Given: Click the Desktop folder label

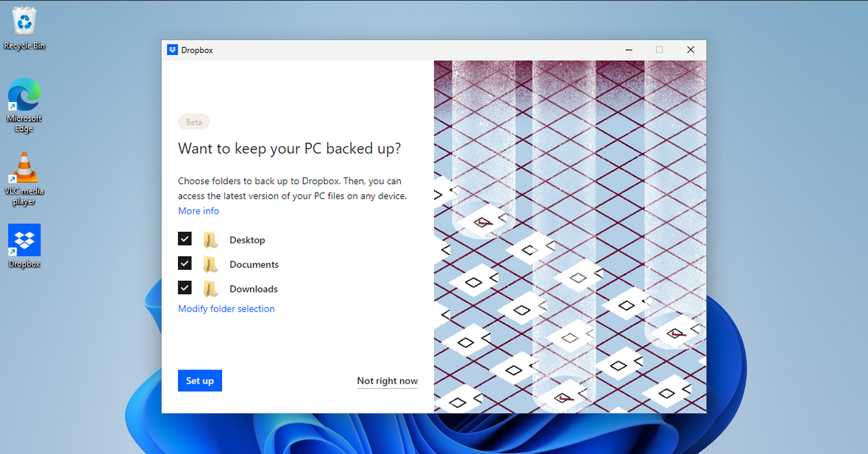Looking at the screenshot, I should (x=247, y=240).
